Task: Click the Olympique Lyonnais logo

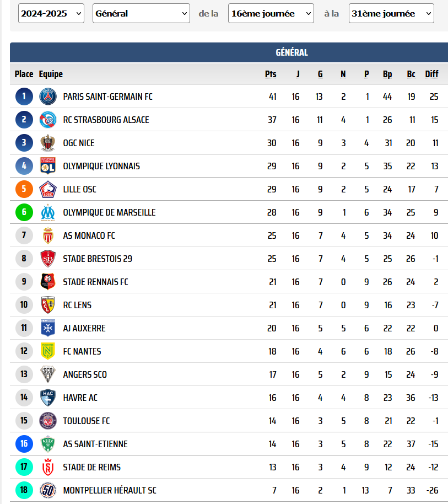Action: [48, 166]
